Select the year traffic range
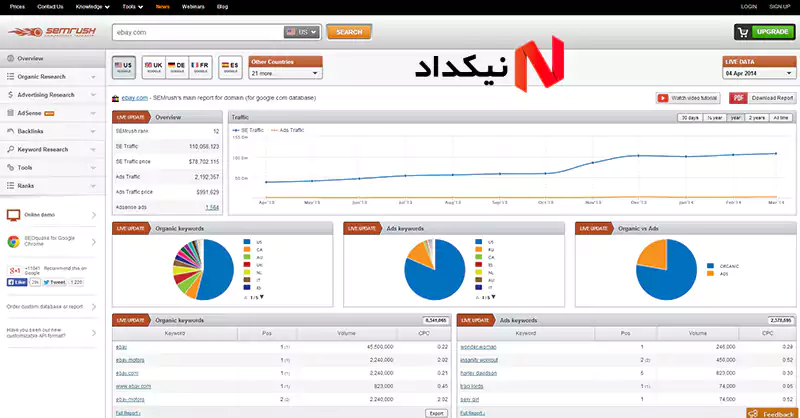This screenshot has height=418, width=800. (x=735, y=117)
